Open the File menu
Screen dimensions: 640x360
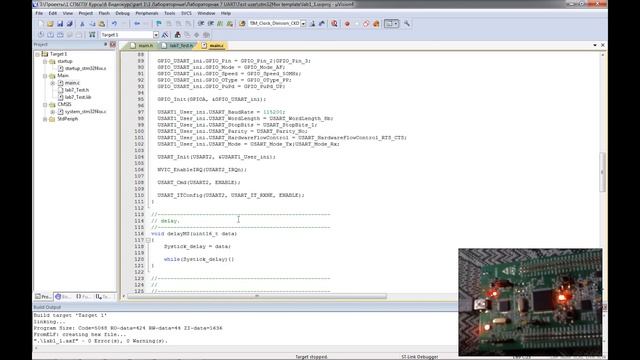coord(39,13)
